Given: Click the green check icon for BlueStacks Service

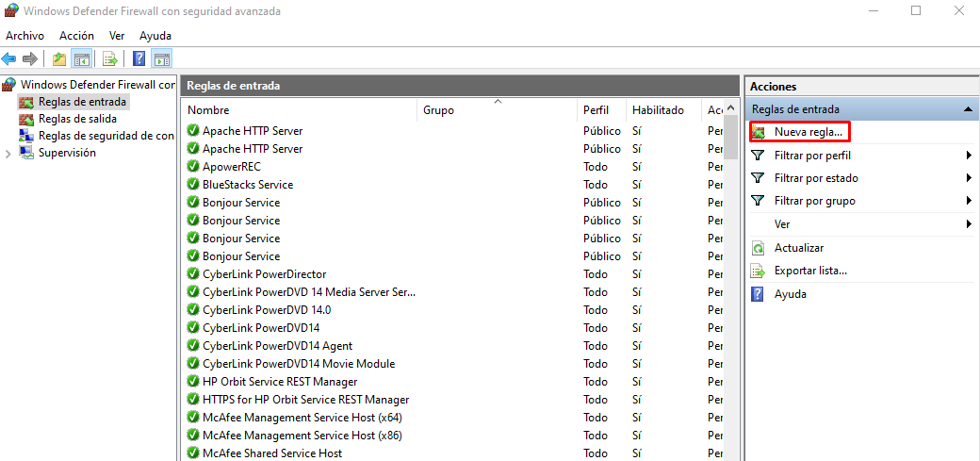Looking at the screenshot, I should tap(193, 185).
